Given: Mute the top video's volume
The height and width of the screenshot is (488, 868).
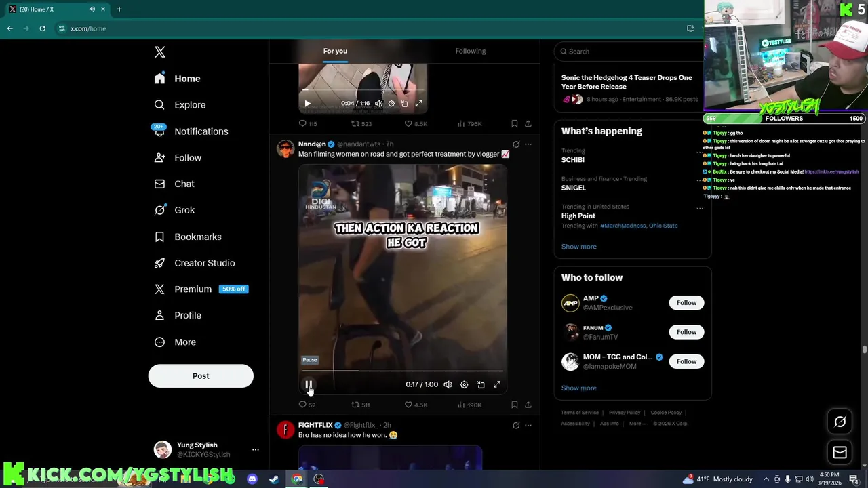Looking at the screenshot, I should pos(378,104).
